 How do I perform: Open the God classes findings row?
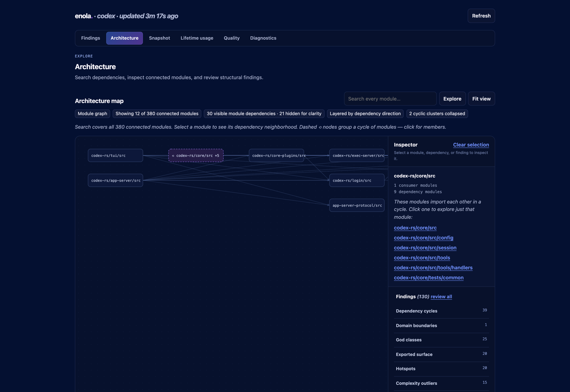point(441,340)
